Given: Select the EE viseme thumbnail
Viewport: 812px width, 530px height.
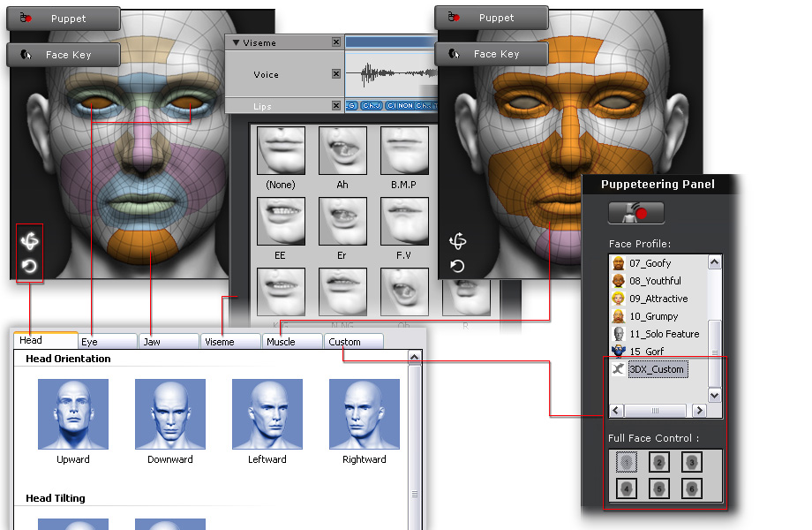Looking at the screenshot, I should [282, 221].
